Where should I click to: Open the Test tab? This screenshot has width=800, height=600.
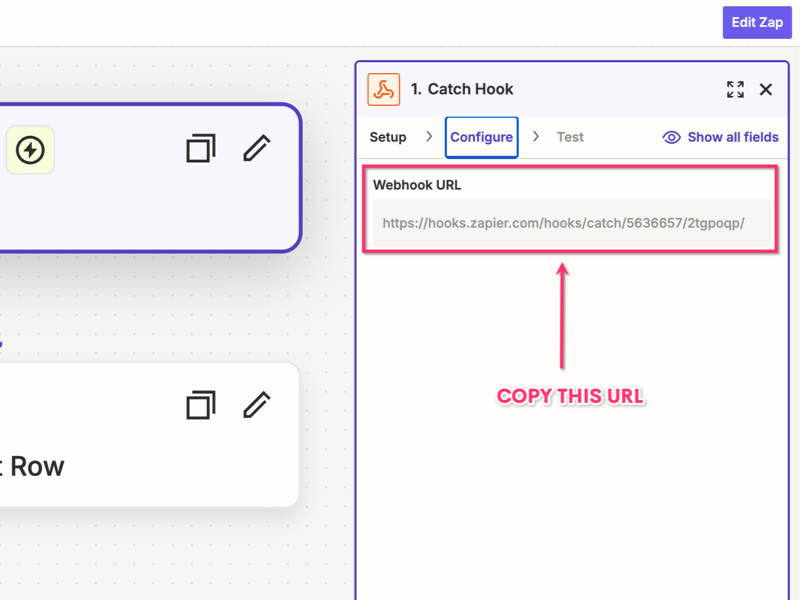coord(570,137)
